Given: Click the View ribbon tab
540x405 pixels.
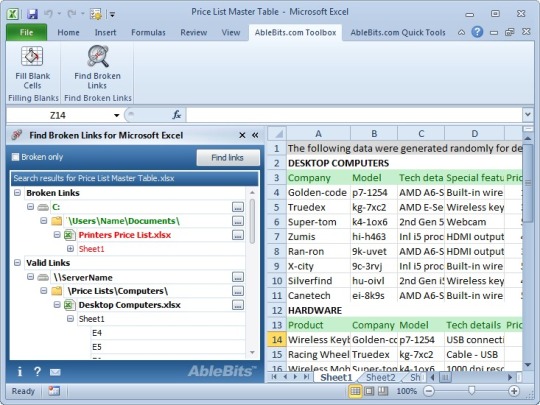Looking at the screenshot, I should coord(231,32).
